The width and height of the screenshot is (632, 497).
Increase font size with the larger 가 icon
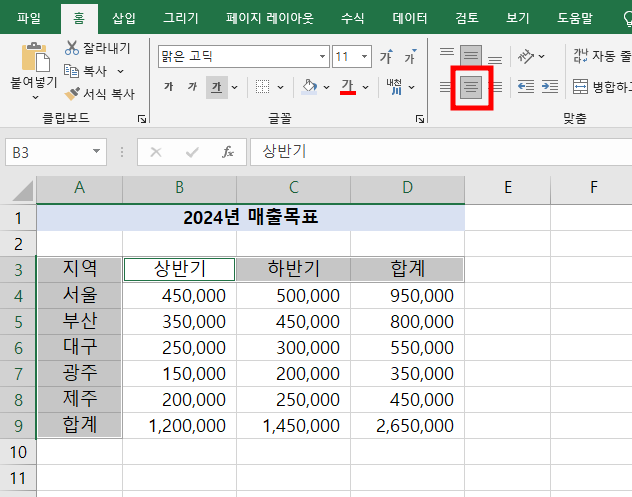386,56
